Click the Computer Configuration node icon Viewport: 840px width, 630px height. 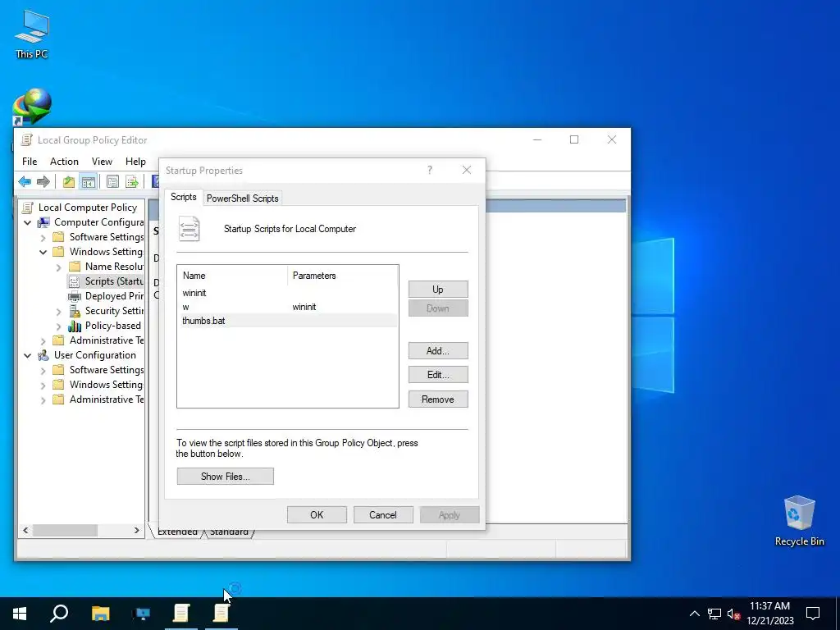coord(43,222)
